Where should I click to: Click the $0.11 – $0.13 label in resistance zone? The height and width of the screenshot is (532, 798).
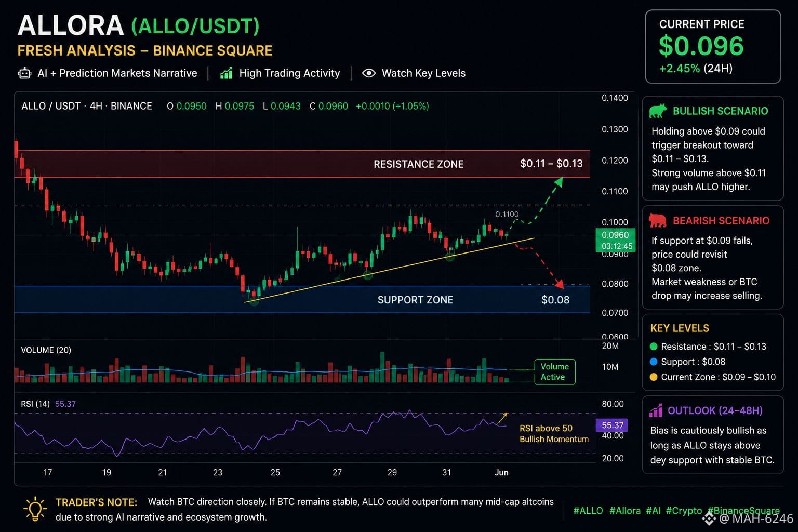551,164
